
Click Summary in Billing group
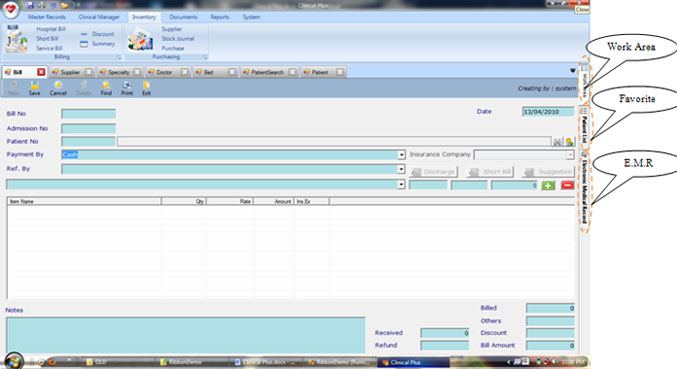coord(98,44)
